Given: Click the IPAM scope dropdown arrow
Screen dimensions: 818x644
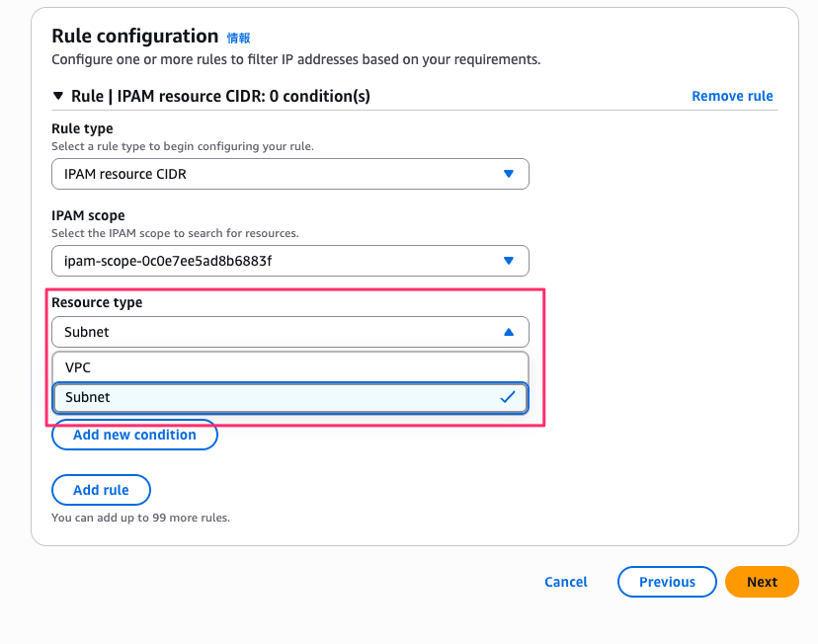Looking at the screenshot, I should pyautogui.click(x=509, y=261).
